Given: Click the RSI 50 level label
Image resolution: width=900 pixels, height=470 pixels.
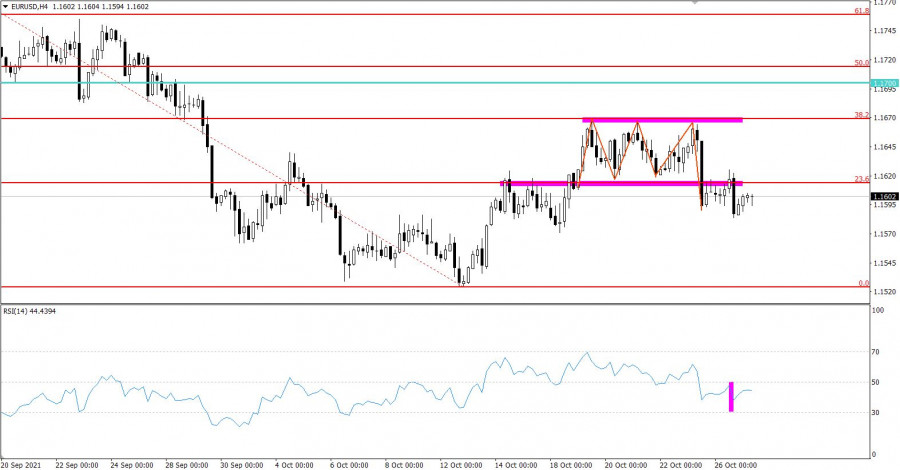Looking at the screenshot, I should tap(876, 382).
